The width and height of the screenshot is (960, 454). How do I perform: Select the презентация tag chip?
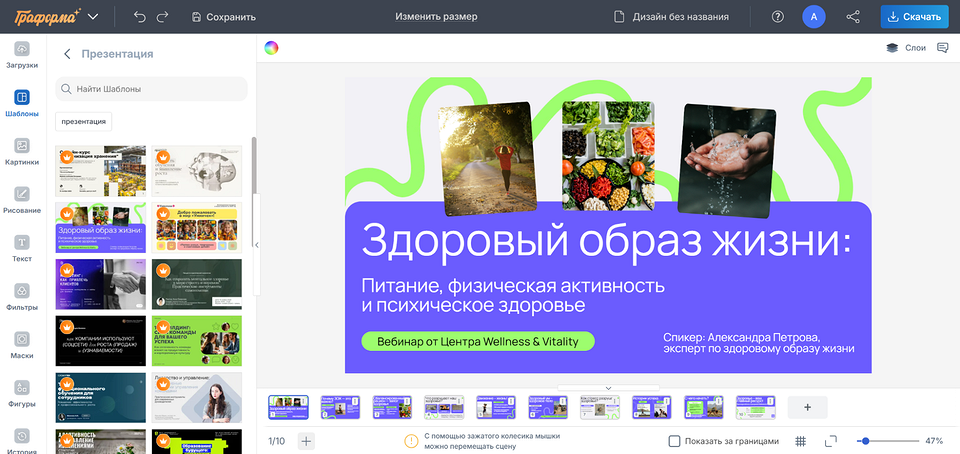coord(83,121)
